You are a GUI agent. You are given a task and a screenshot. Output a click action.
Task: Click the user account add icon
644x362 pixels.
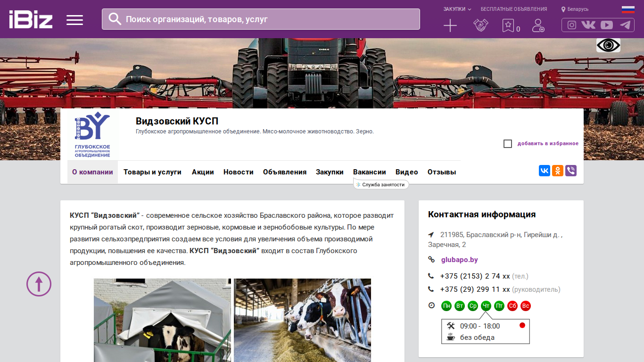pos(538,25)
